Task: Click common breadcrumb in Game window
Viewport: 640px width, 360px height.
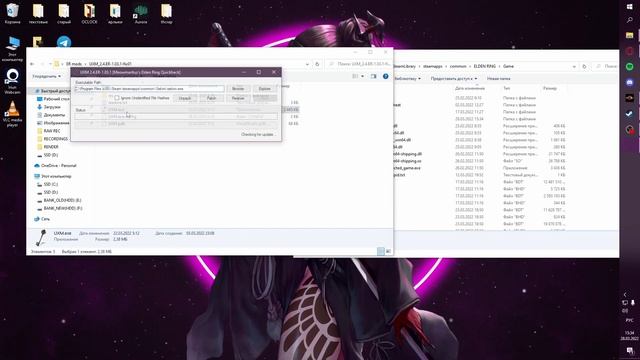Action: (458, 66)
